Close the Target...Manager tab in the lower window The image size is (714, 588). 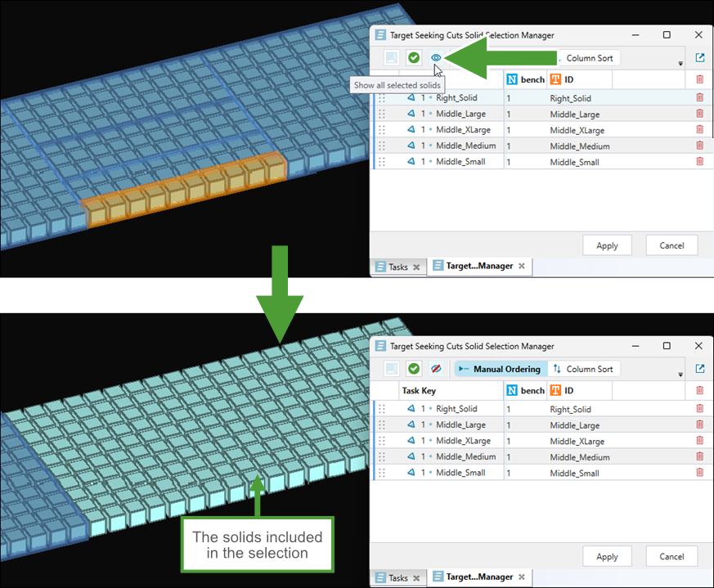522,577
